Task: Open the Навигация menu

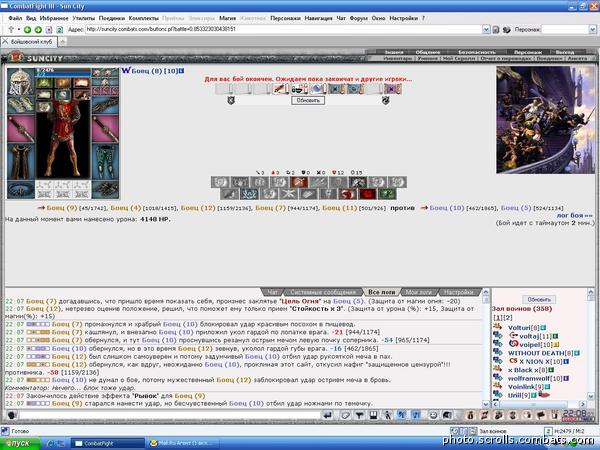Action: tap(318, 18)
